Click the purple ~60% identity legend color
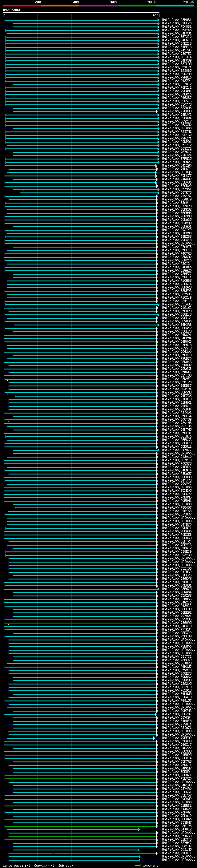Viewport: 197px width, 868px height. [x=99, y=6]
